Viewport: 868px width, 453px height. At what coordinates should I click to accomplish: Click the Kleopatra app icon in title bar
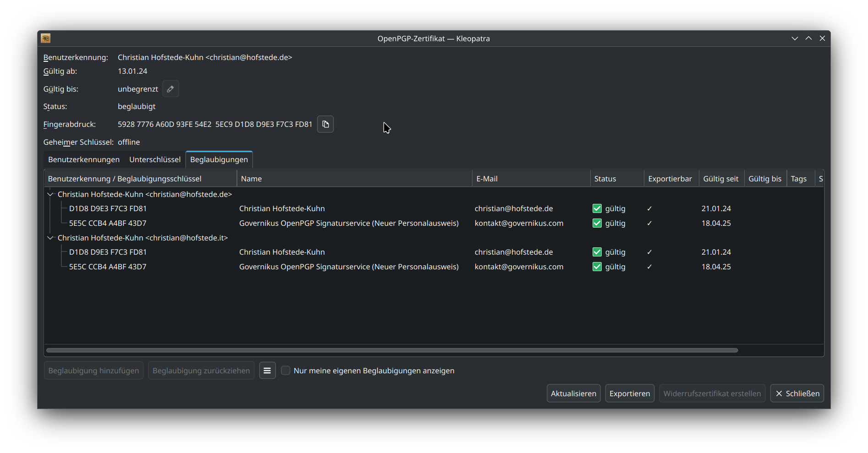coord(46,38)
